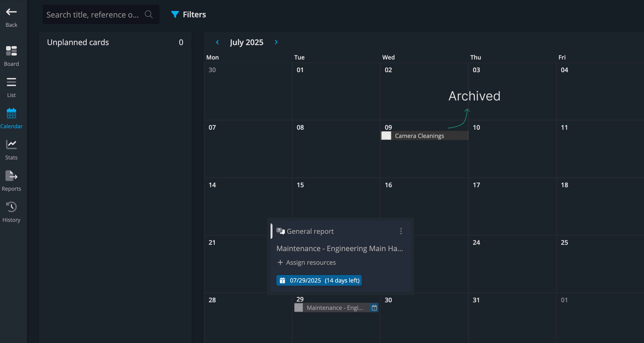Select the day 28 cell

(x=248, y=318)
